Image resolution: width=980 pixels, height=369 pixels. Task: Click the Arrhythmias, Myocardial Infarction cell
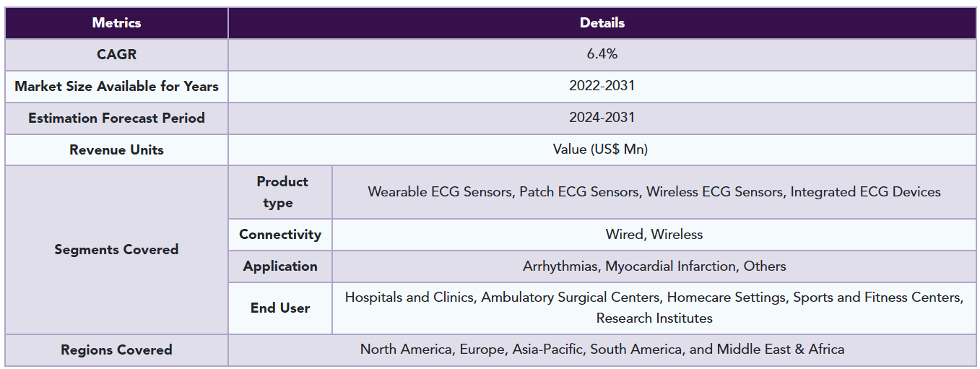coord(654,266)
